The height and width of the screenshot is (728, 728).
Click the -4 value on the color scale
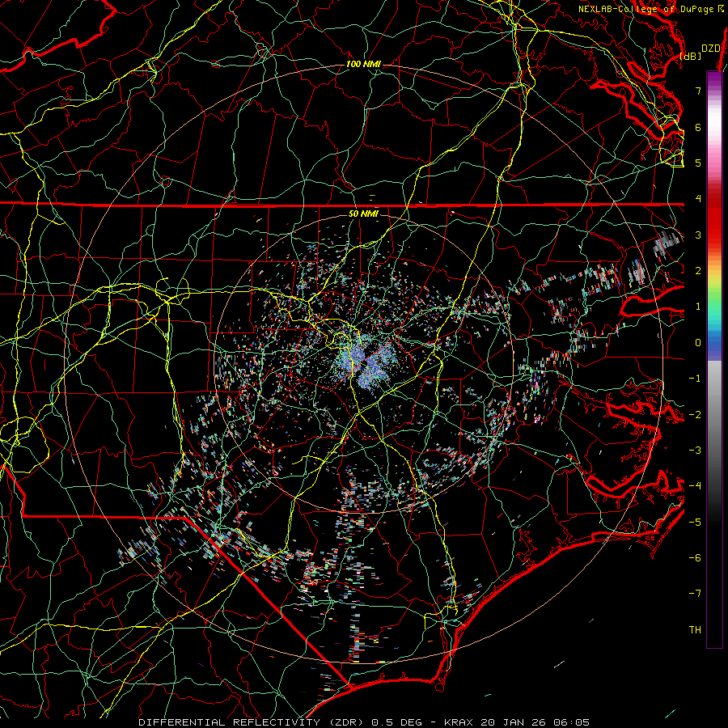[x=695, y=486]
